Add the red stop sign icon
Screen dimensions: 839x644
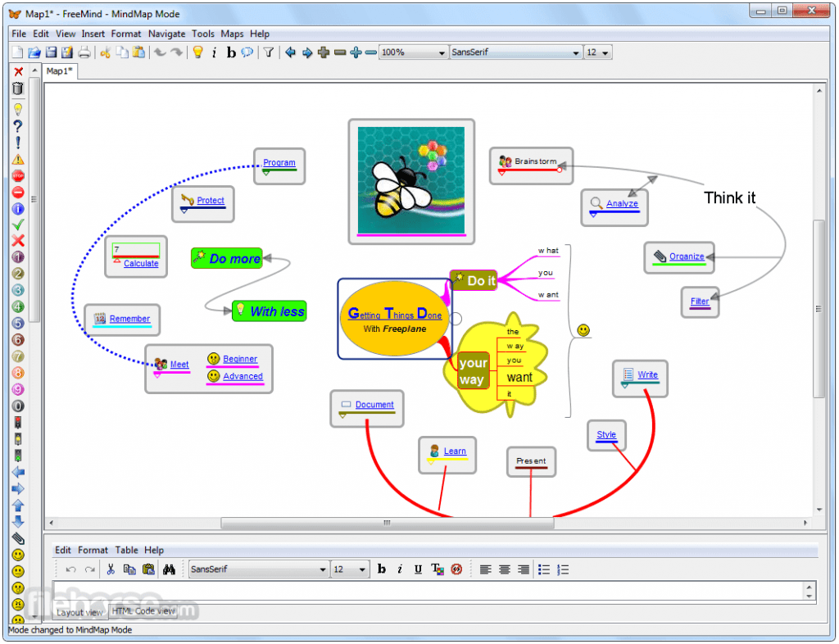[18, 176]
